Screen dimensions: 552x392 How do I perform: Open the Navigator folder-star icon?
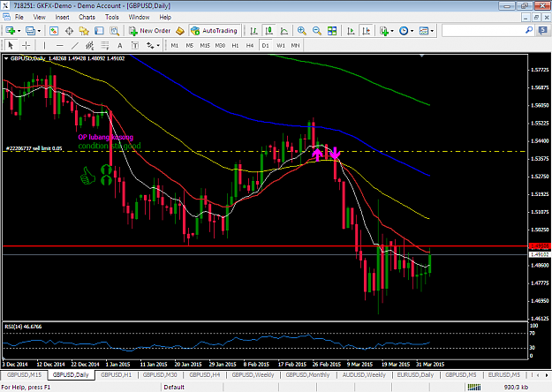click(84, 31)
